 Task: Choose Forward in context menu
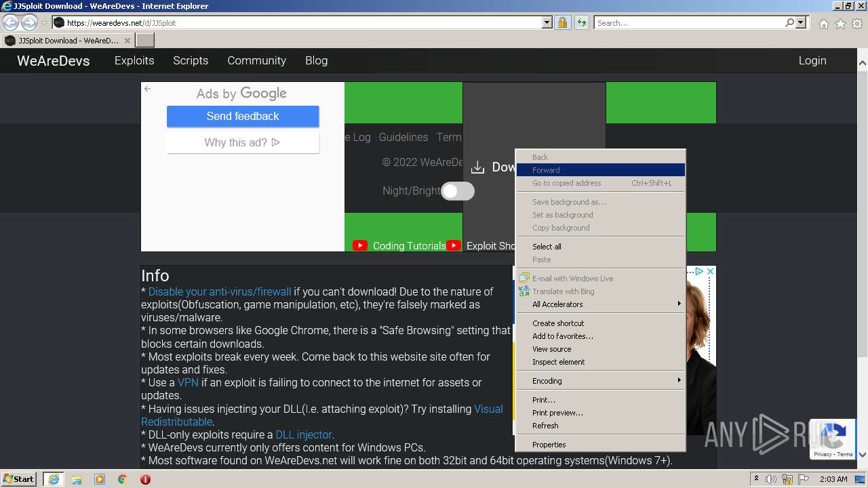(600, 170)
